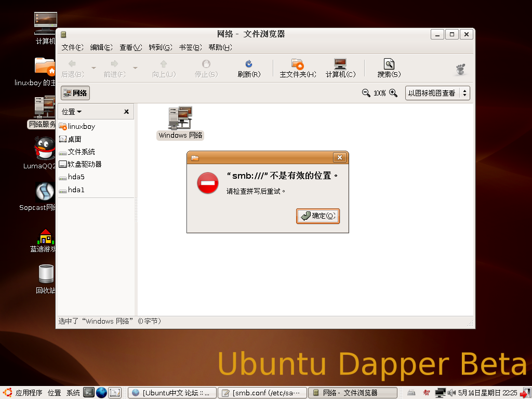Click the 网络服务器 desktop icon
Screen dimensions: 532x399
(x=45, y=107)
